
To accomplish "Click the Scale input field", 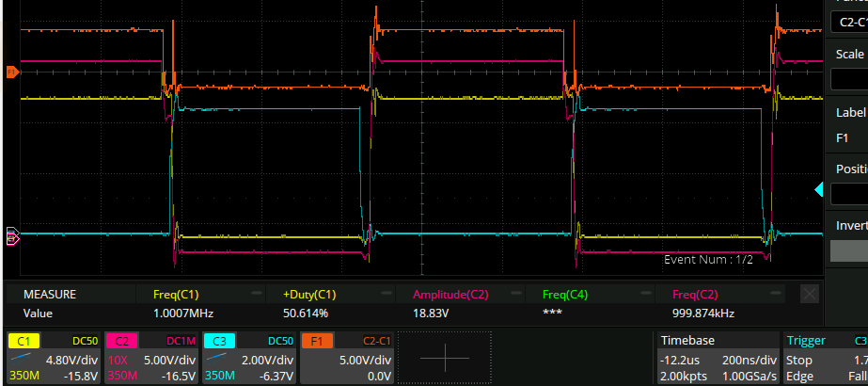I will [x=848, y=79].
